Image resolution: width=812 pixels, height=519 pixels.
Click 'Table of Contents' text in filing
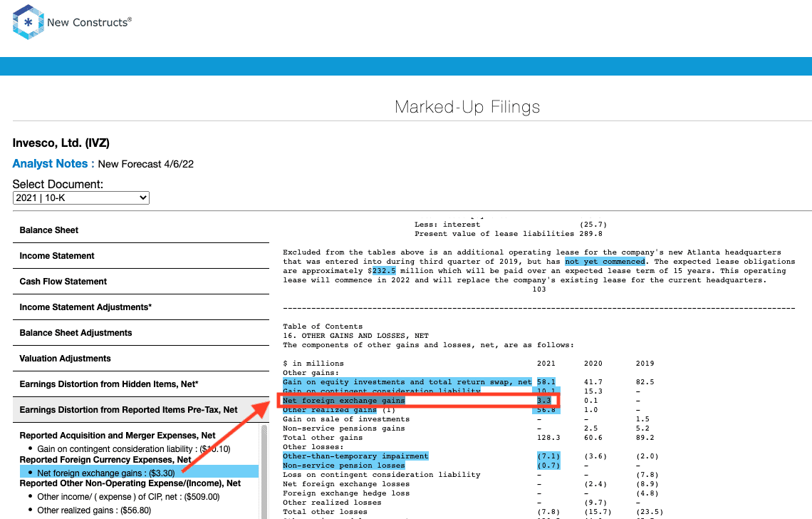pyautogui.click(x=323, y=326)
